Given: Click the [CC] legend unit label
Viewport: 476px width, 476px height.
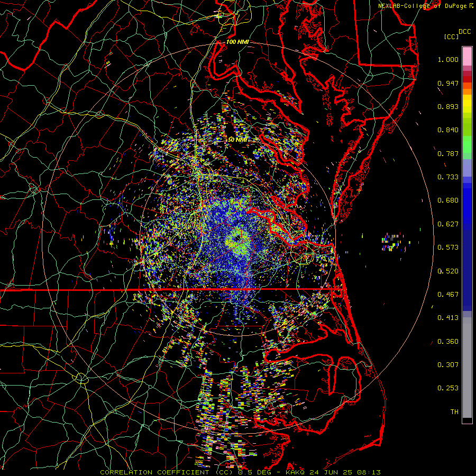Looking at the screenshot, I should tap(451, 36).
